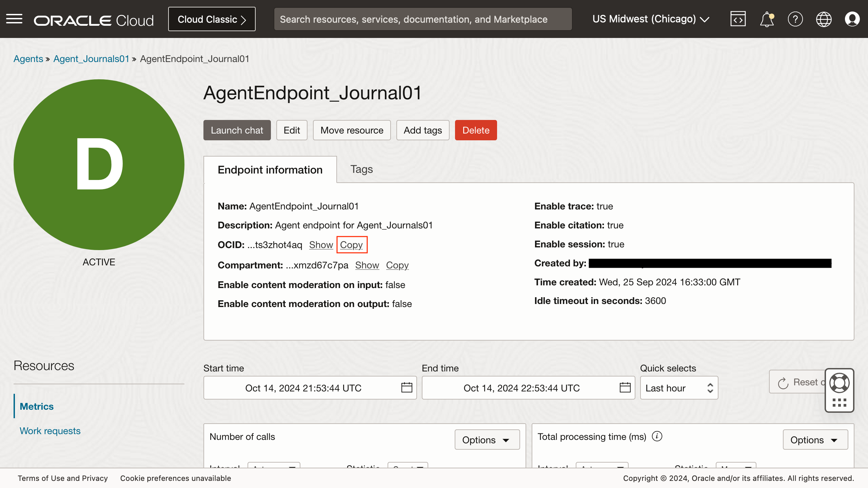Click the Delete button
The image size is (868, 488).
click(476, 130)
